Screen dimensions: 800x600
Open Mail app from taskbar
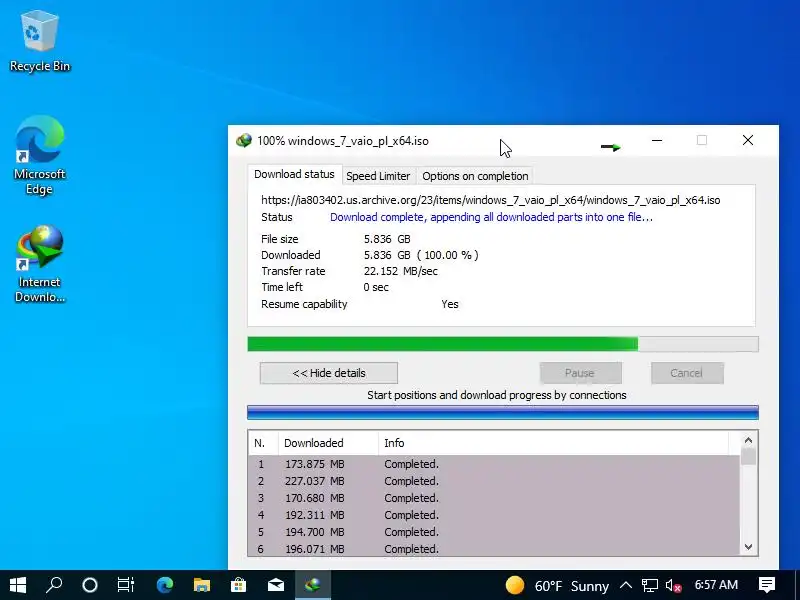[x=276, y=585]
